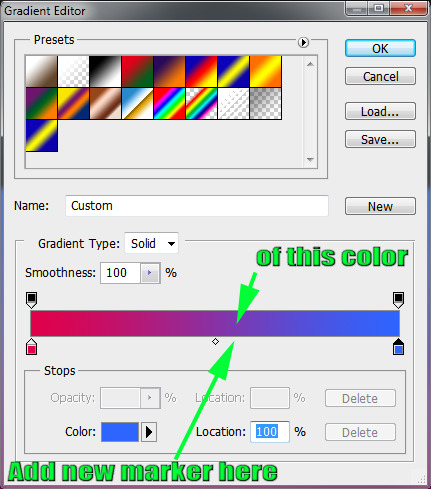Click the New gradient button
The width and height of the screenshot is (431, 489).
[x=380, y=206]
